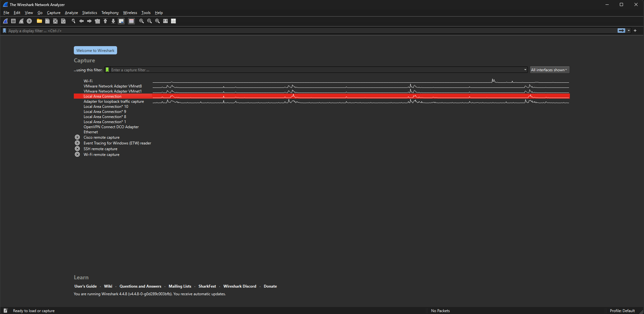Image resolution: width=644 pixels, height=314 pixels.
Task: Open the File menu
Action: [6, 13]
